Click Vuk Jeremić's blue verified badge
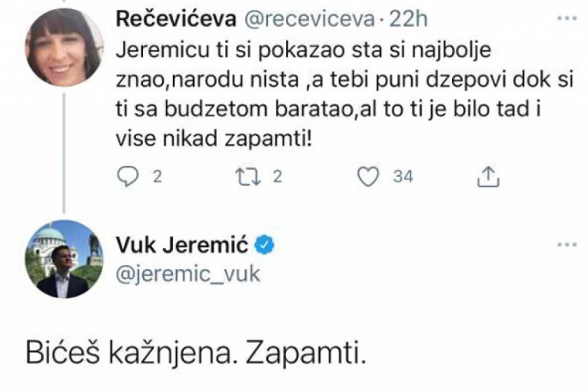588x392 pixels. coord(265,245)
